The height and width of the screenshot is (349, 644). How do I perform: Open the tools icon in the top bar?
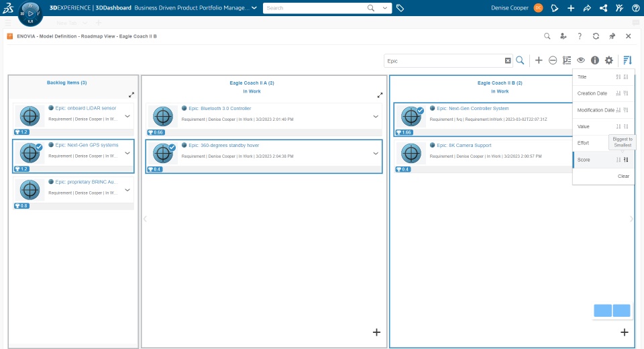click(619, 8)
